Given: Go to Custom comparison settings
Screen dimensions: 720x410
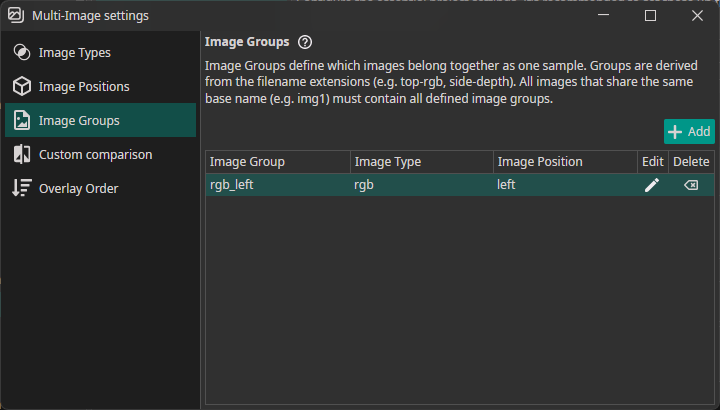Looking at the screenshot, I should pyautogui.click(x=100, y=154).
